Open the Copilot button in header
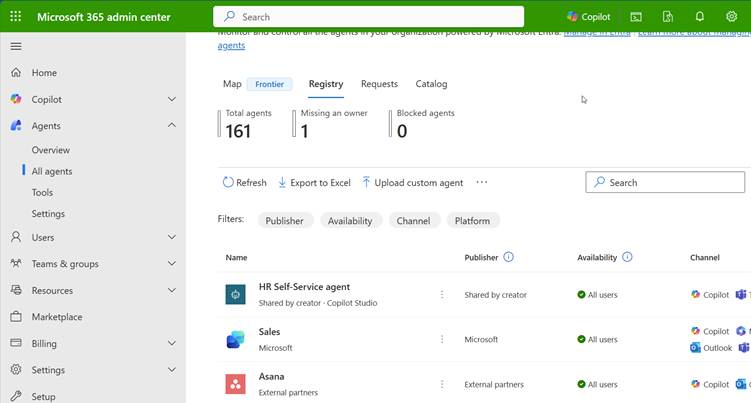The width and height of the screenshot is (751, 403). pyautogui.click(x=588, y=17)
